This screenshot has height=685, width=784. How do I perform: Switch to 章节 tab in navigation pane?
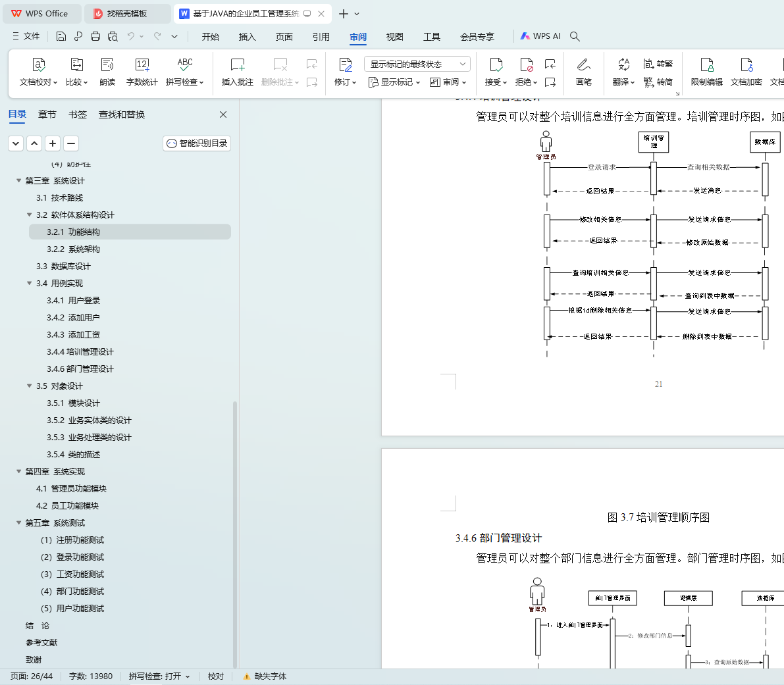point(47,114)
